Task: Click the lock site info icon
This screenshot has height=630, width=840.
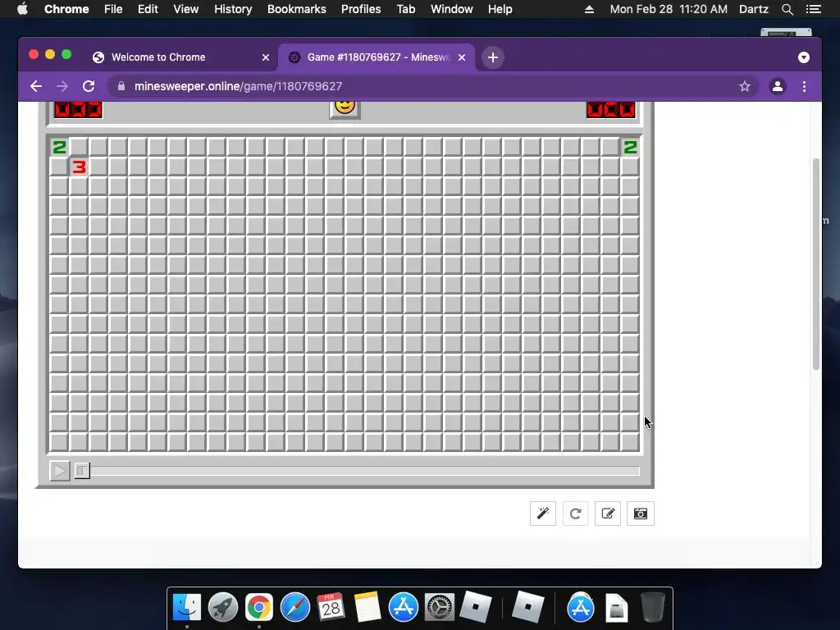Action: click(121, 86)
